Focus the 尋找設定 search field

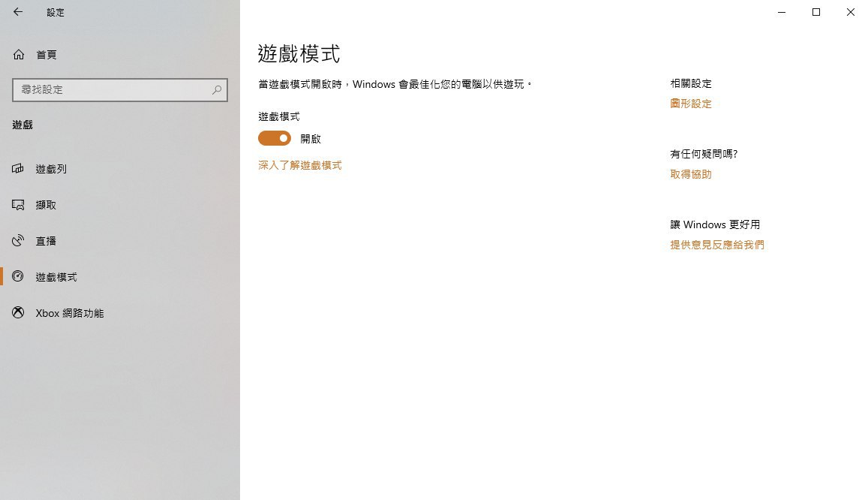click(120, 89)
